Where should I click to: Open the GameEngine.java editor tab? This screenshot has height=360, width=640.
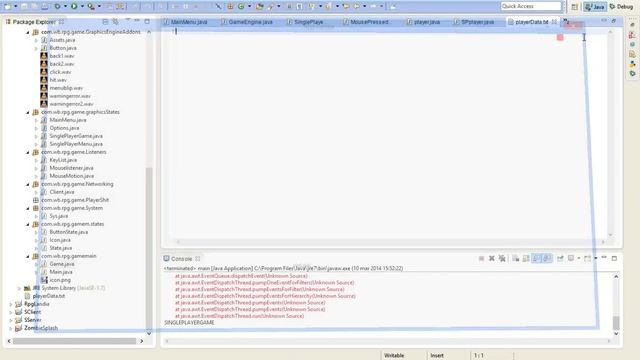(247, 22)
